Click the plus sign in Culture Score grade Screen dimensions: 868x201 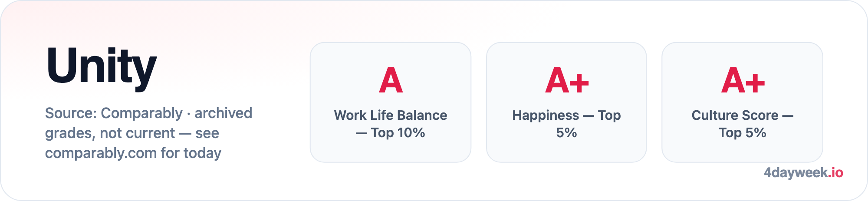pyautogui.click(x=755, y=82)
